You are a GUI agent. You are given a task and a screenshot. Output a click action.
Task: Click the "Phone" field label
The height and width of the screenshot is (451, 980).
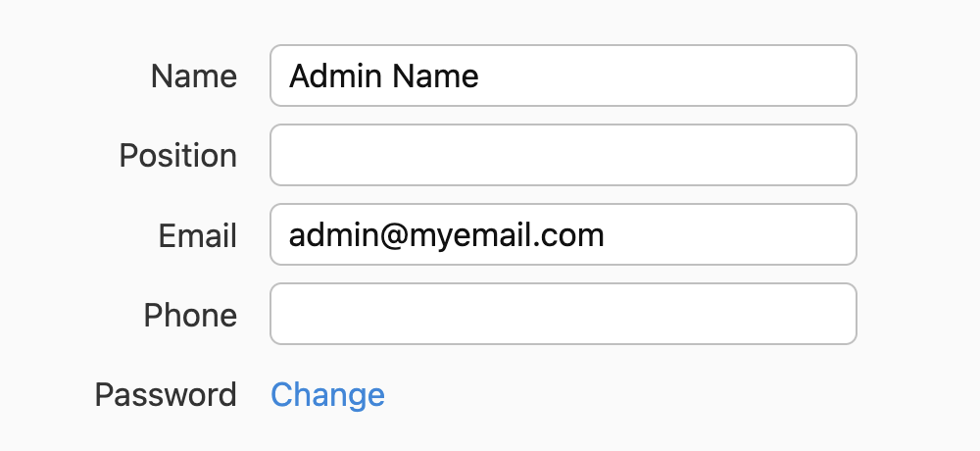[190, 316]
